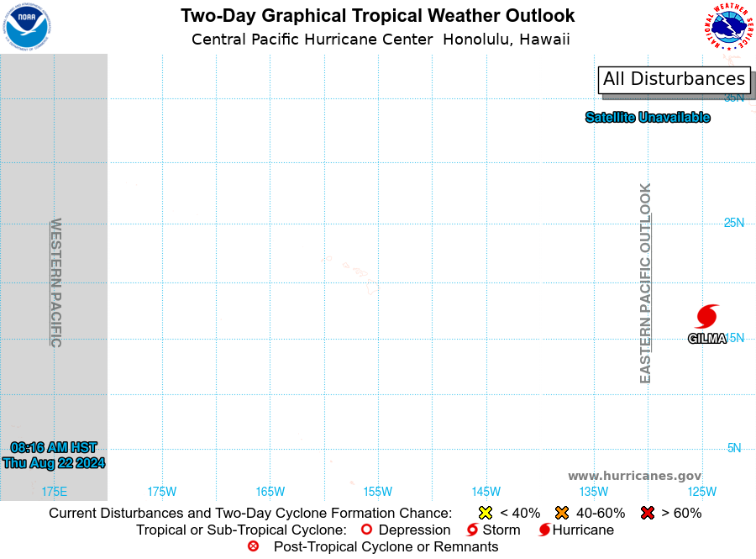The height and width of the screenshot is (559, 756).
Task: Click the Storm swirl legend icon
Action: pos(472,530)
